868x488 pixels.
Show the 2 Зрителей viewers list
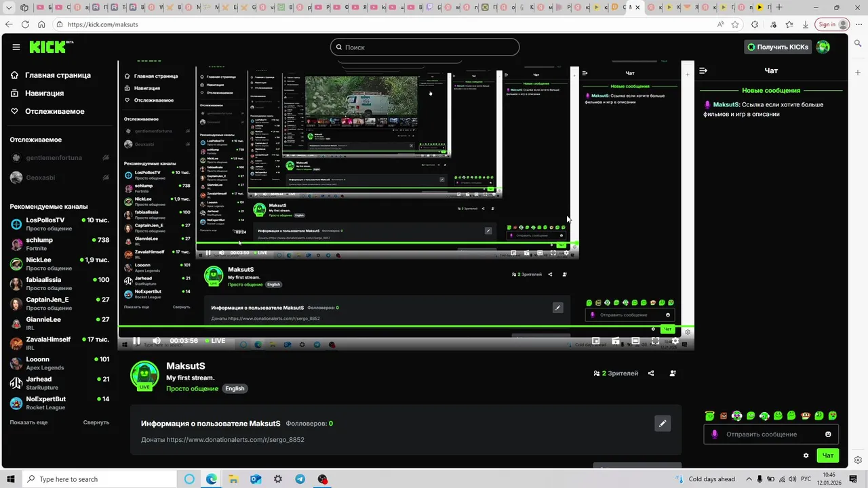click(616, 373)
